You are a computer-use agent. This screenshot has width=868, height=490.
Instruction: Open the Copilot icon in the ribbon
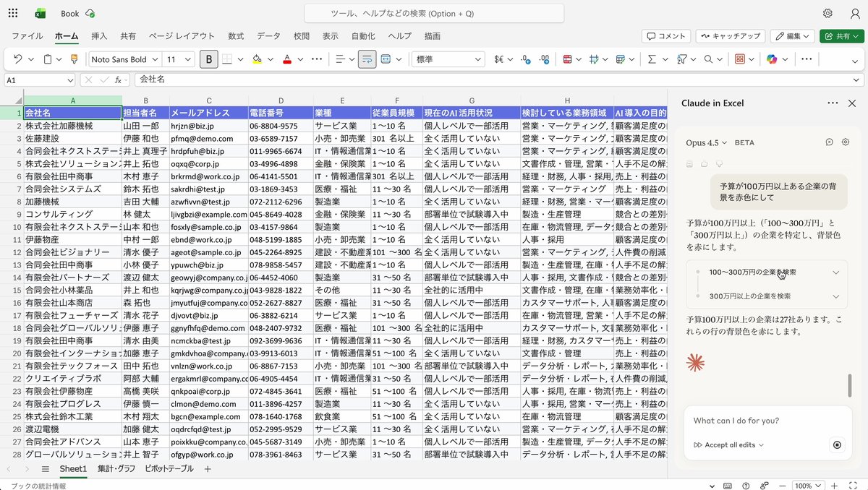[773, 59]
